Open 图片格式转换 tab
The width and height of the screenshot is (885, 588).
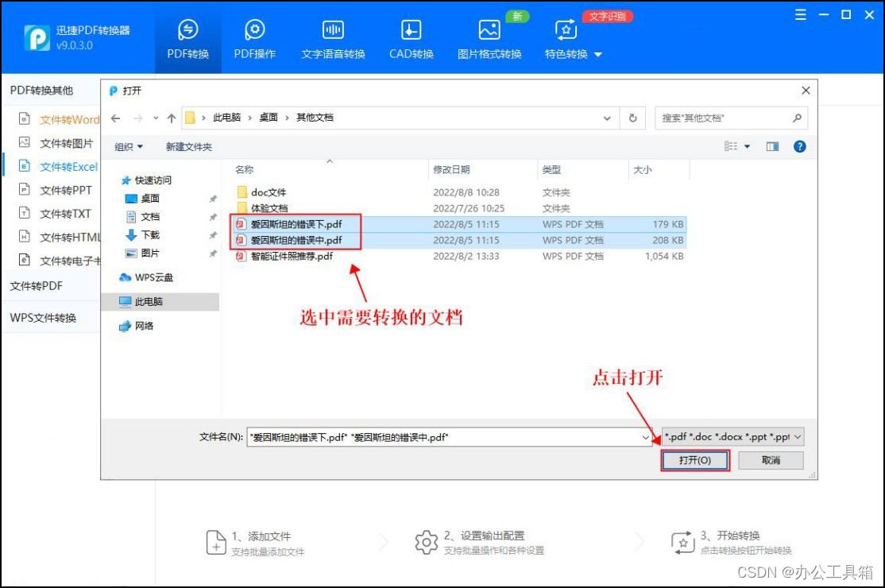(x=489, y=39)
